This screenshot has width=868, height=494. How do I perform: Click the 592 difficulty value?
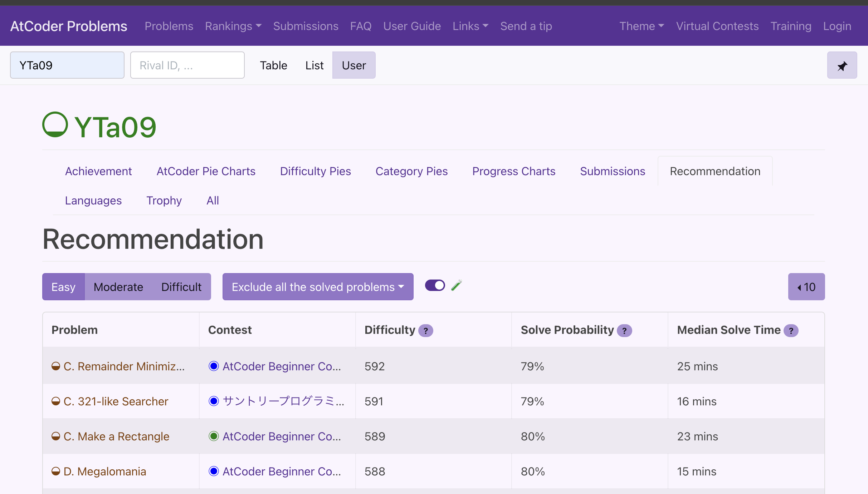click(x=375, y=366)
